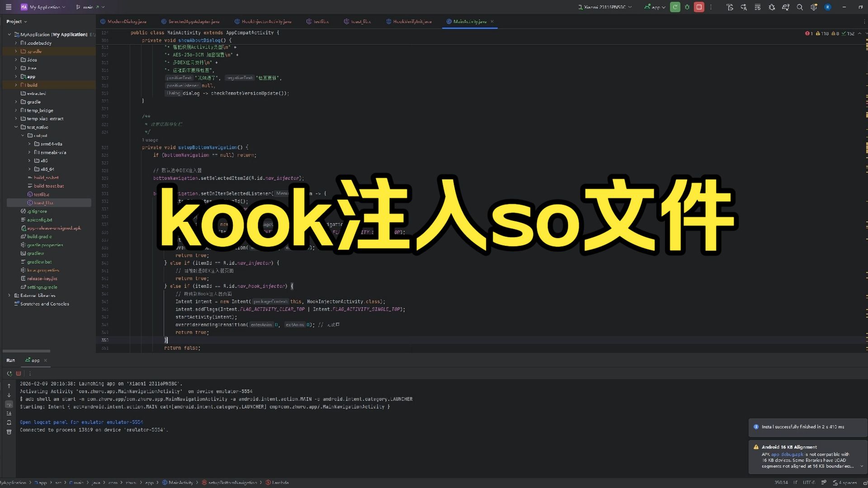This screenshot has width=868, height=488.
Task: Open Search Everywhere magnifier icon
Action: tap(800, 7)
